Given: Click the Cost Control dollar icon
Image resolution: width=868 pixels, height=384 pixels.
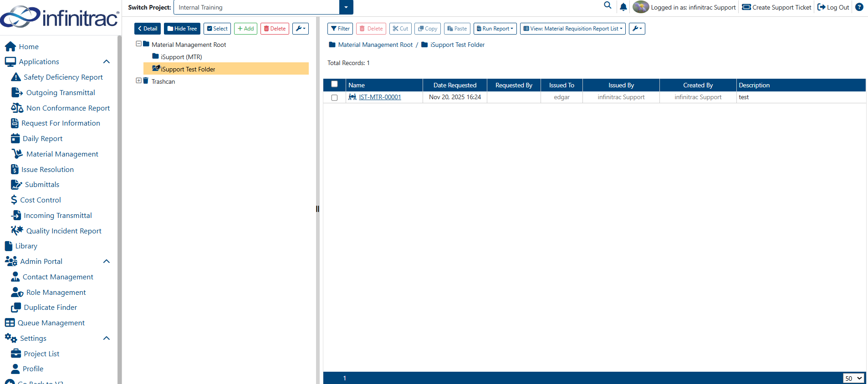Looking at the screenshot, I should coord(14,200).
